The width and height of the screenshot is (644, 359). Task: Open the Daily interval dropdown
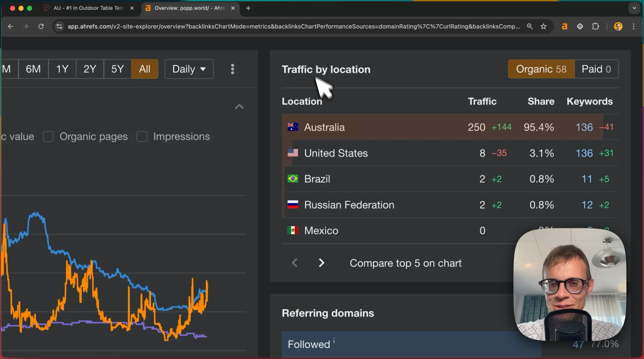(189, 69)
